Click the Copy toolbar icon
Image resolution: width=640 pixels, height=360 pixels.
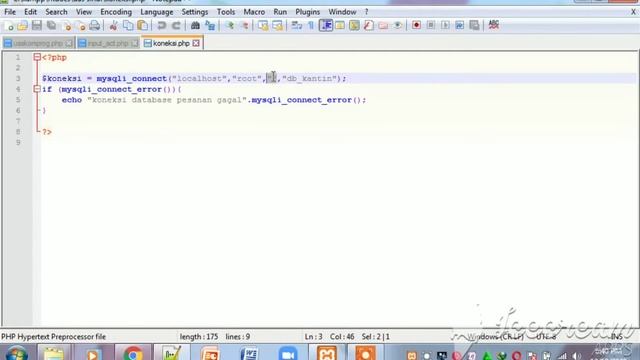coord(128,26)
